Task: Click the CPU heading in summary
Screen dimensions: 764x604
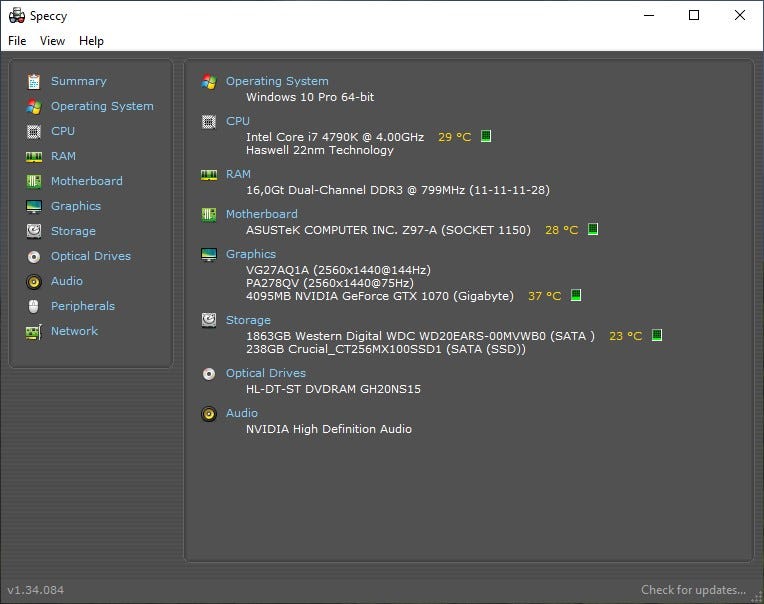Action: point(238,121)
